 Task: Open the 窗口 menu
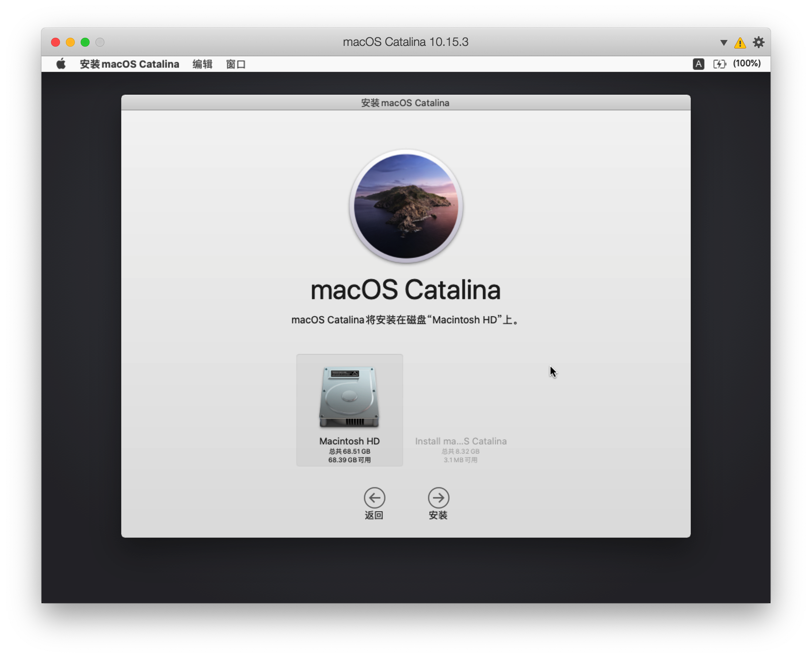point(235,64)
